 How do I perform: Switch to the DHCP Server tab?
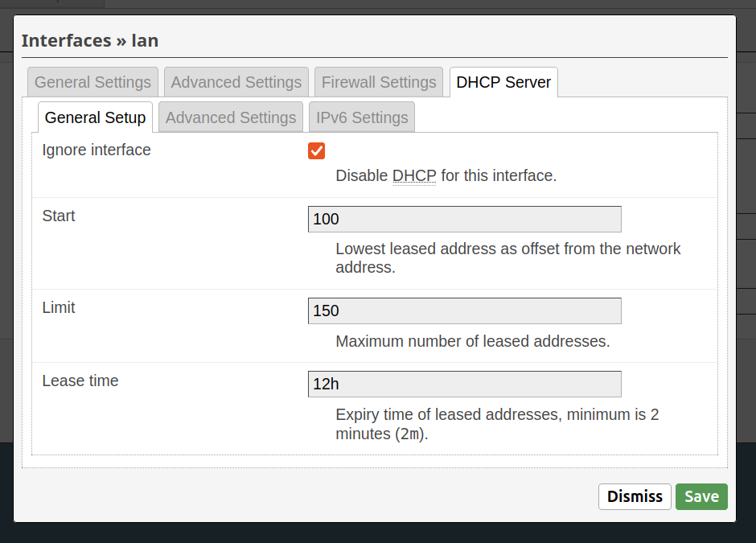(x=503, y=81)
